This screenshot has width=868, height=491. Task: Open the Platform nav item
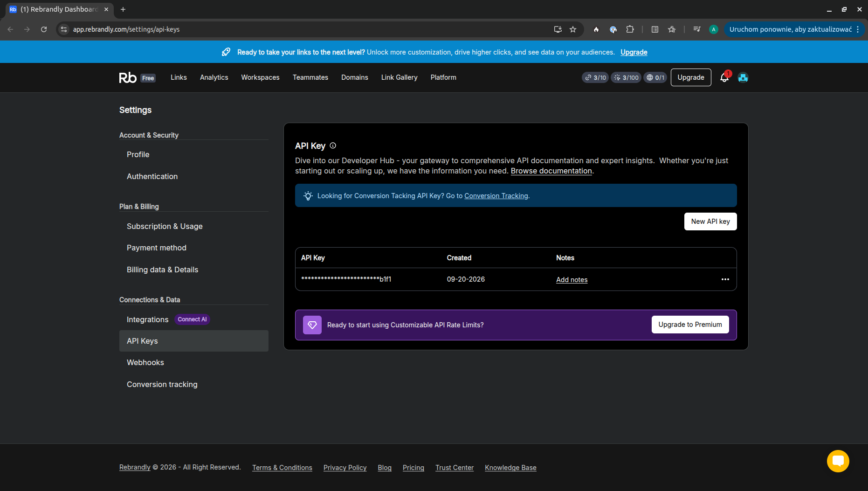pos(443,77)
